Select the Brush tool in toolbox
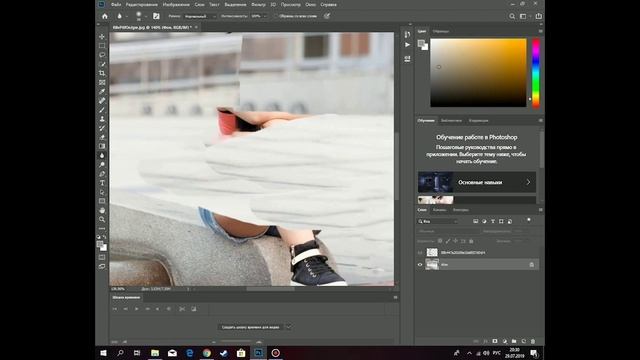 click(102, 110)
